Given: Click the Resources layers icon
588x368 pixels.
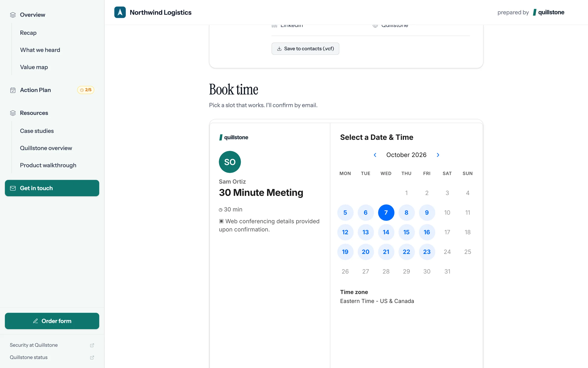Looking at the screenshot, I should [x=13, y=113].
